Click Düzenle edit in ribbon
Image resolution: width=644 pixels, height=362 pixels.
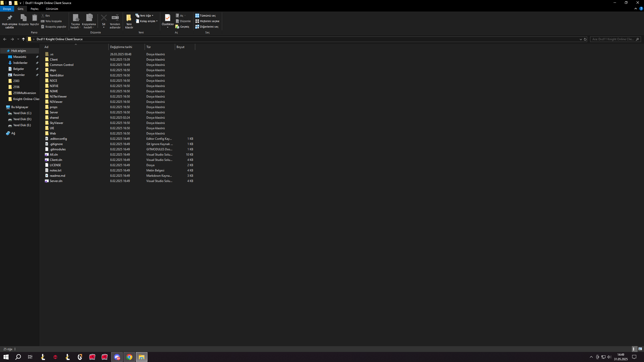pyautogui.click(x=183, y=21)
